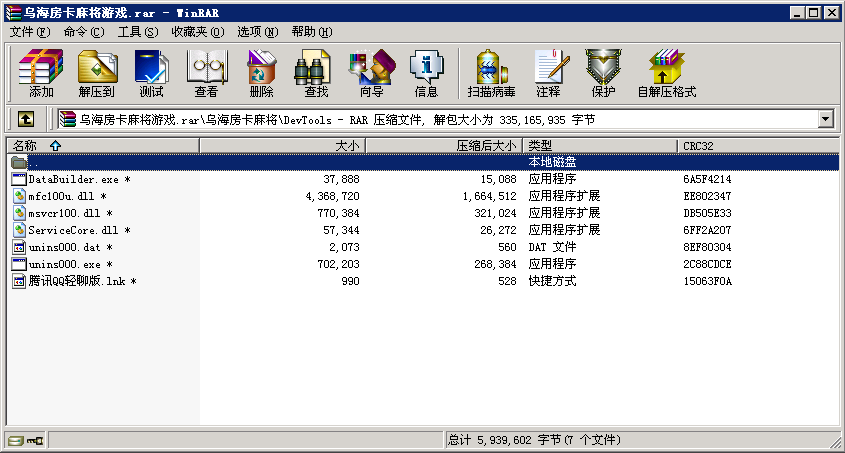845x453 pixels.
Task: Go up one folder level button
Action: 26,119
